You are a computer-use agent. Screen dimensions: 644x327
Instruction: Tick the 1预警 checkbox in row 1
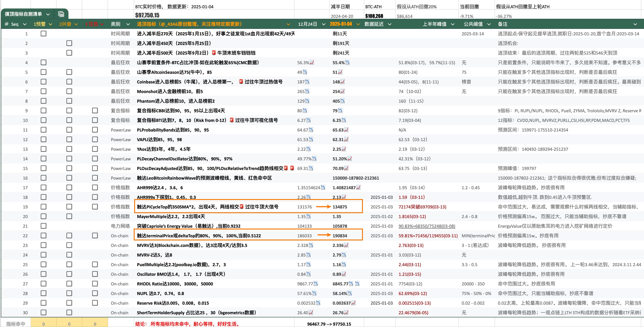point(44,34)
